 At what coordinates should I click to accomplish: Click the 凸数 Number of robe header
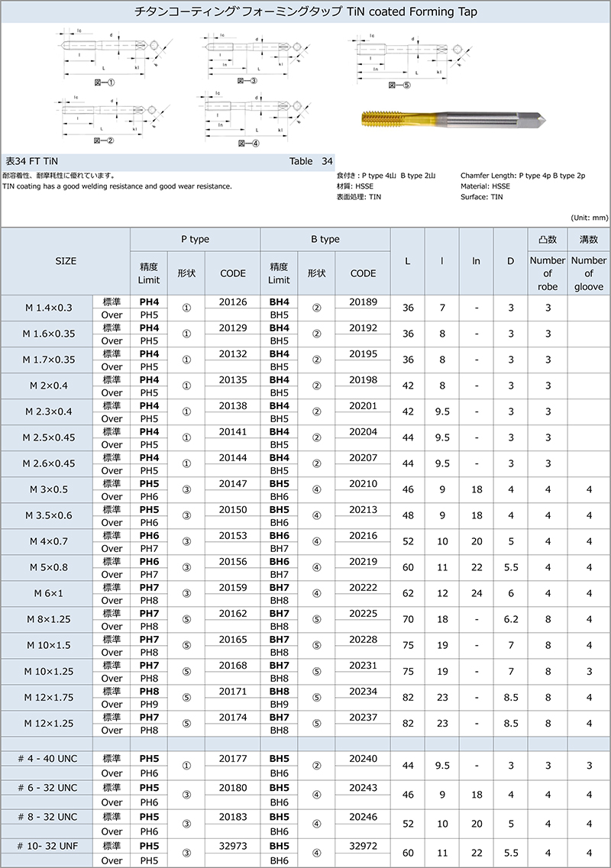548,260
